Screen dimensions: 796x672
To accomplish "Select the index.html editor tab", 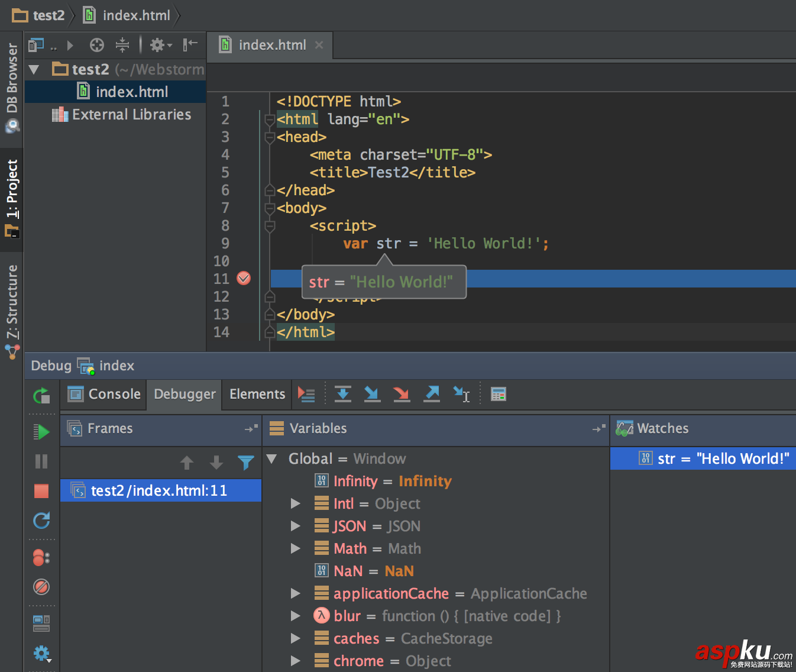I will (x=271, y=45).
